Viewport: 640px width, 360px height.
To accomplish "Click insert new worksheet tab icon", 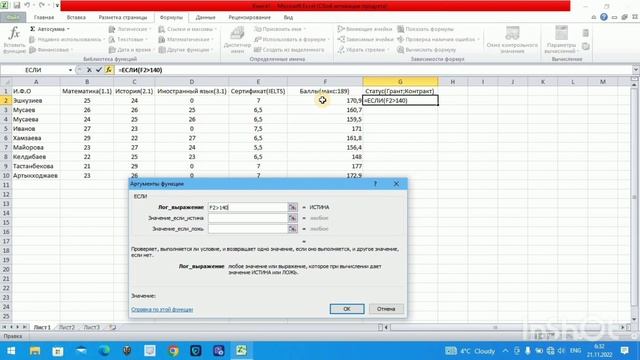I will click(x=113, y=327).
